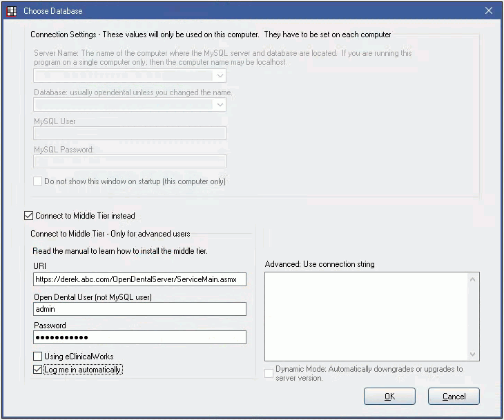Click the MySQL User text field
This screenshot has width=504, height=420.
[x=130, y=133]
